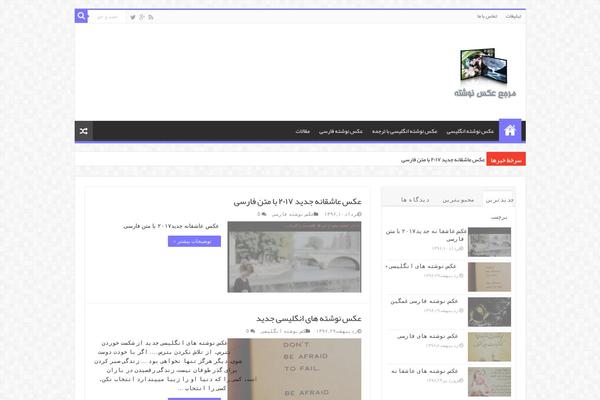
Task: Open sidebar title عکس نوشته های عاشقانه
Action: point(424,371)
